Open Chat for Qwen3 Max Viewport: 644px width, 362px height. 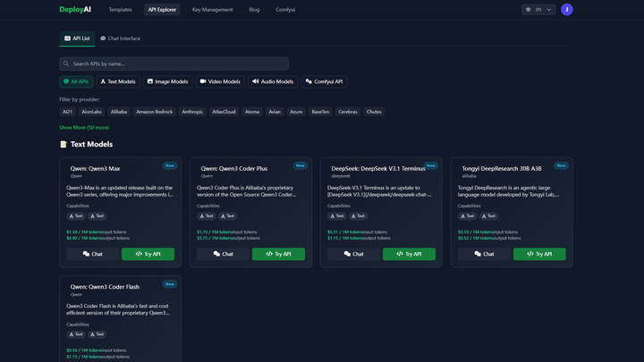click(x=93, y=254)
